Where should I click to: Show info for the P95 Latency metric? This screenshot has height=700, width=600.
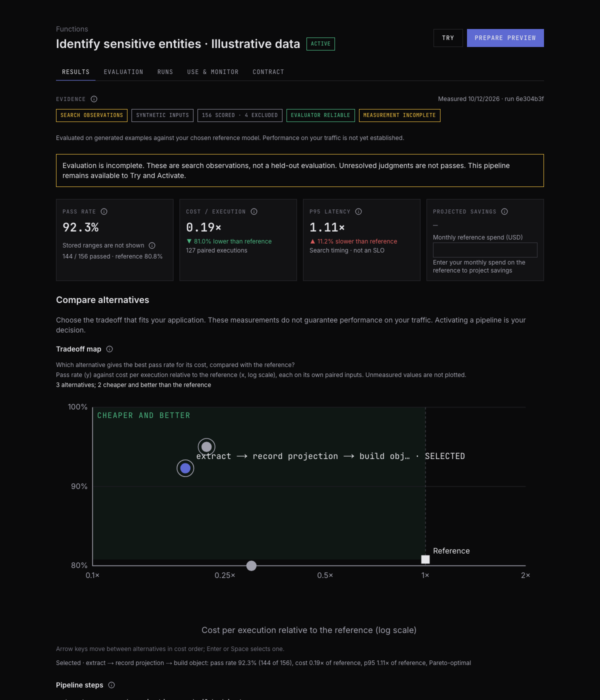[x=358, y=211]
